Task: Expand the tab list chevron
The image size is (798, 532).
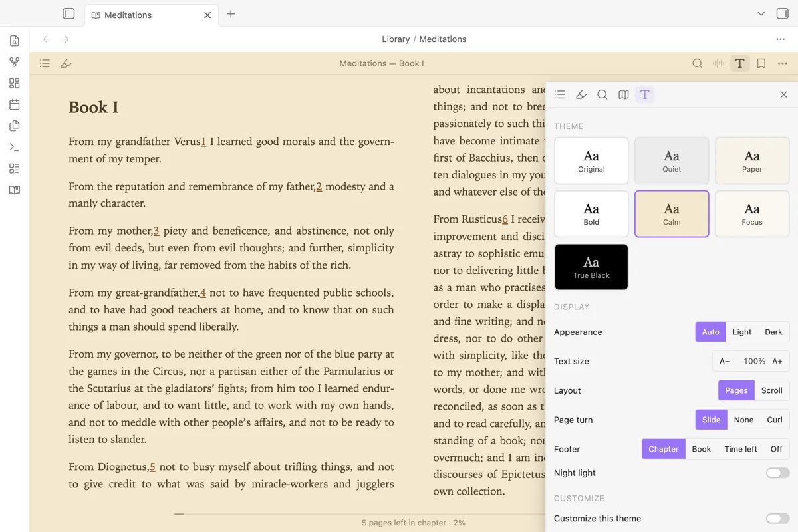Action: coord(761,14)
